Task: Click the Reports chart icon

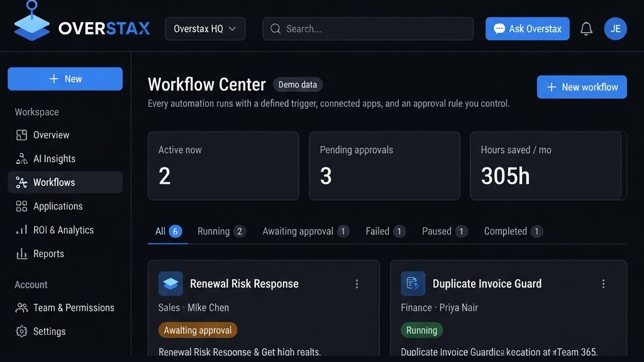Action: tap(21, 254)
